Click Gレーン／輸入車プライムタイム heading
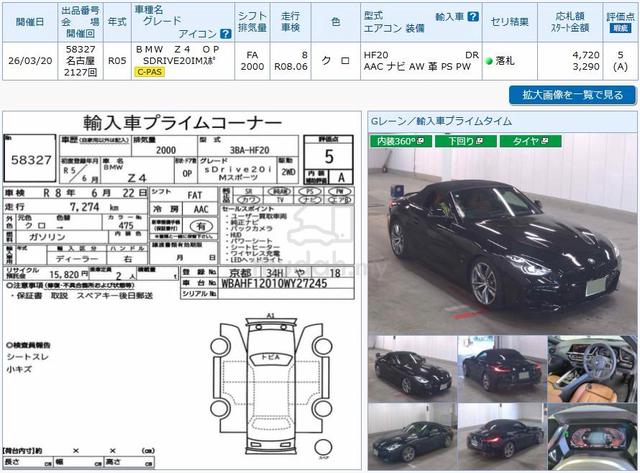This screenshot has width=640, height=473. tap(441, 121)
